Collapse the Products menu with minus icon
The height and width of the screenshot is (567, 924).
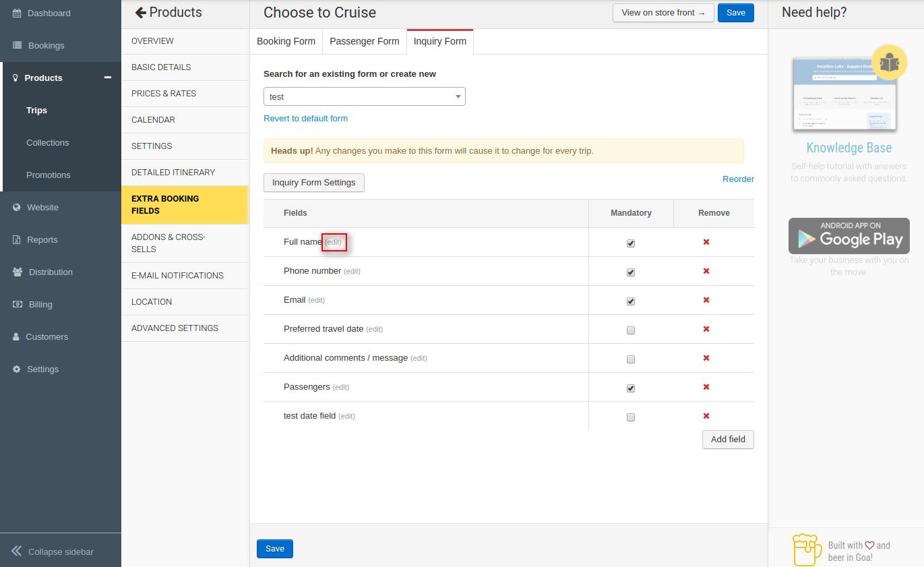pyautogui.click(x=107, y=78)
